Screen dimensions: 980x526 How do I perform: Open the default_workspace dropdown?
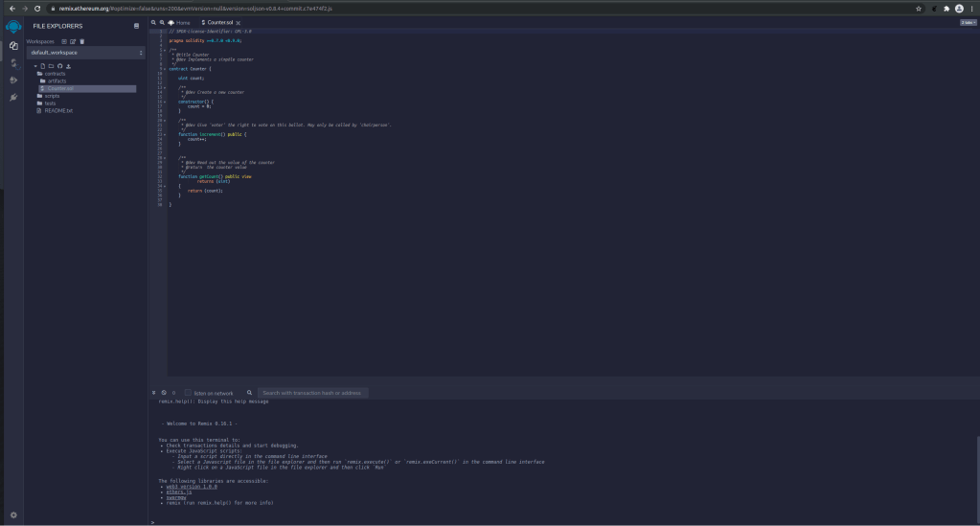point(85,53)
